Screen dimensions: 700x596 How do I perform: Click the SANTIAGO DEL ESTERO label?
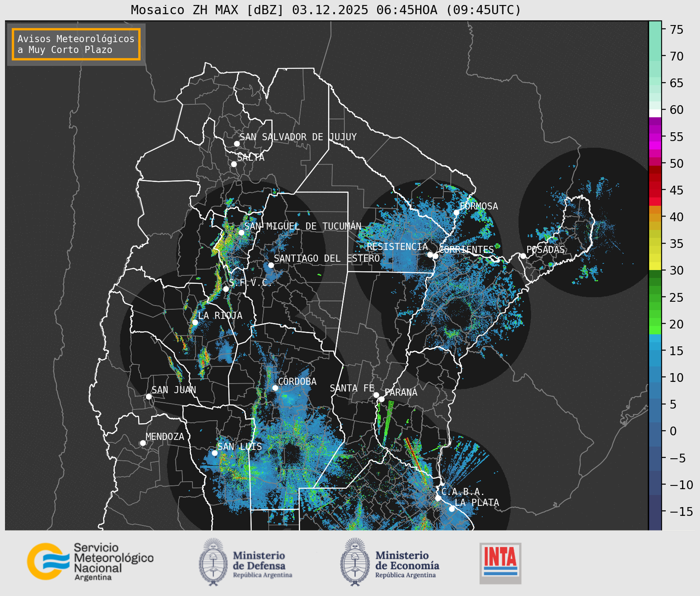point(327,258)
